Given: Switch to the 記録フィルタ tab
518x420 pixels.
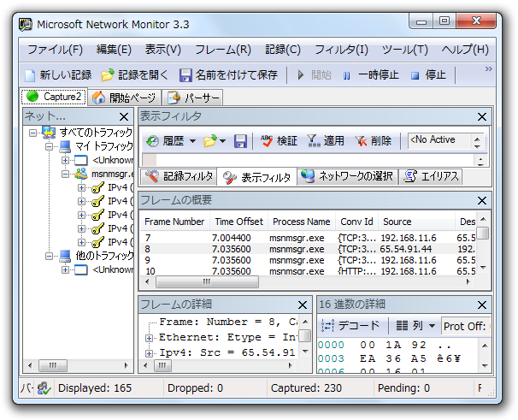Looking at the screenshot, I should (x=179, y=176).
